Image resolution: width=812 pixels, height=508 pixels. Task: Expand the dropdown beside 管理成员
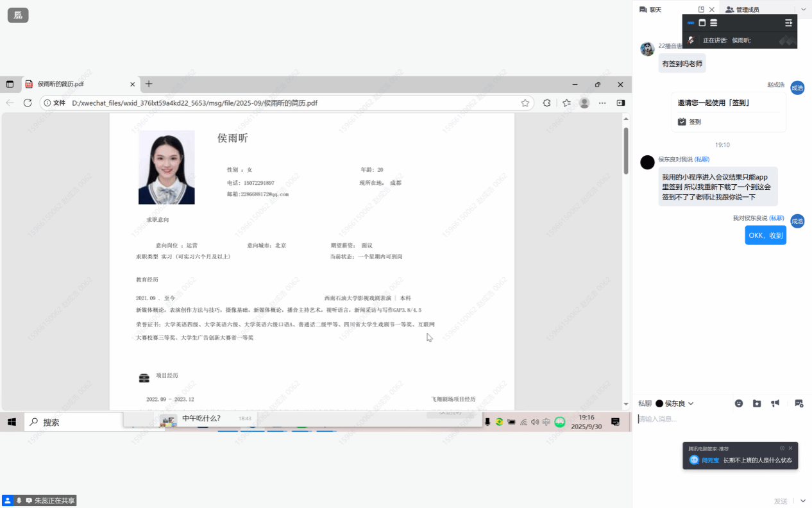tap(803, 10)
